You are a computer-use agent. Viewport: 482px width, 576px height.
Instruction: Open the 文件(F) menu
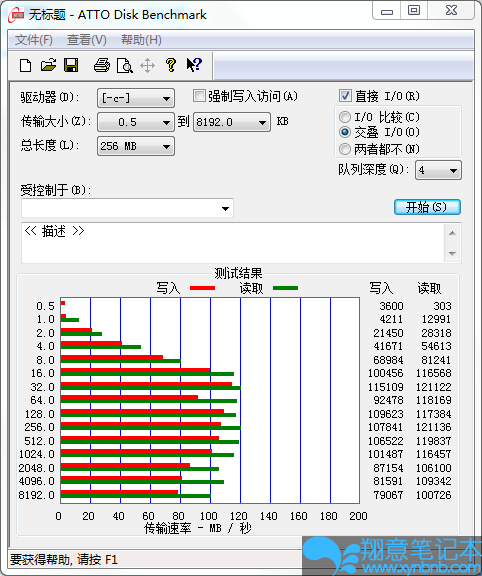(33, 40)
